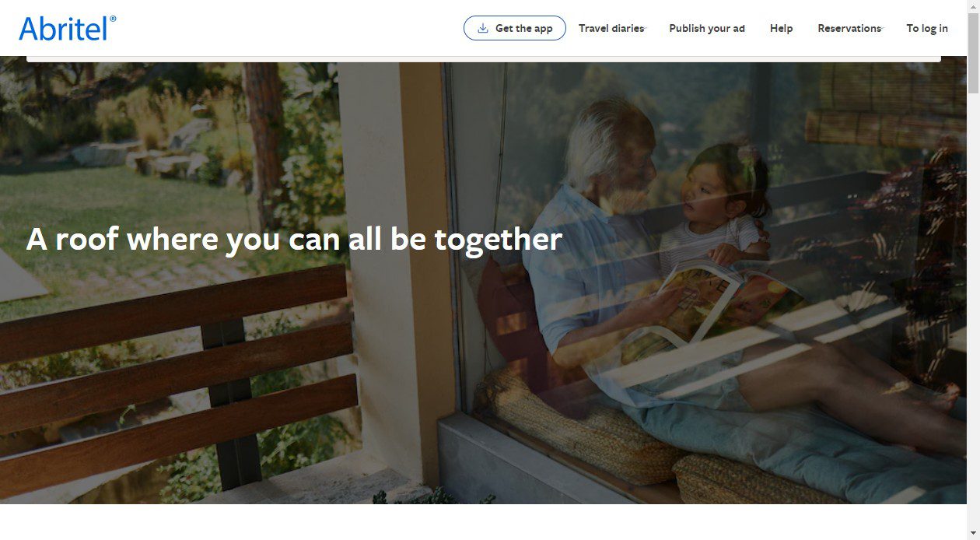This screenshot has height=540, width=980.
Task: Click the white search panel edge below the header
Action: pyautogui.click(x=483, y=58)
